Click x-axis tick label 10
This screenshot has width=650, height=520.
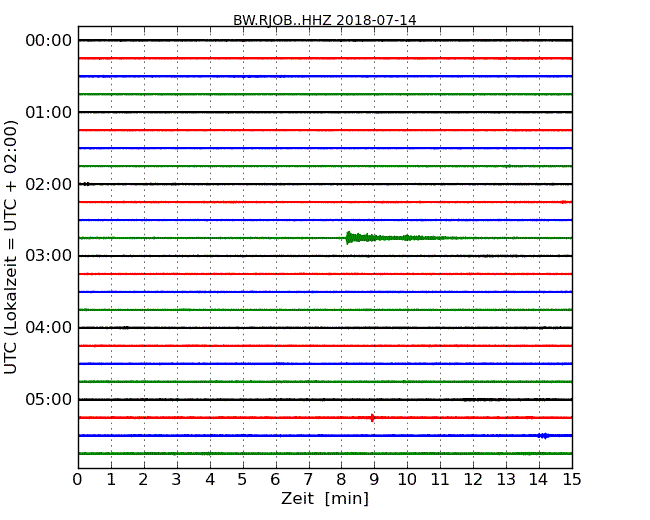pyautogui.click(x=407, y=480)
